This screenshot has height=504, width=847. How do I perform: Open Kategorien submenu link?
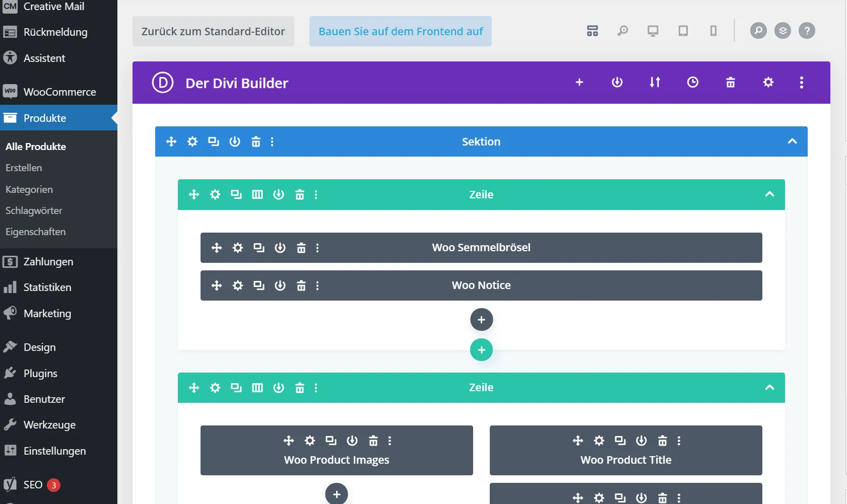29,189
